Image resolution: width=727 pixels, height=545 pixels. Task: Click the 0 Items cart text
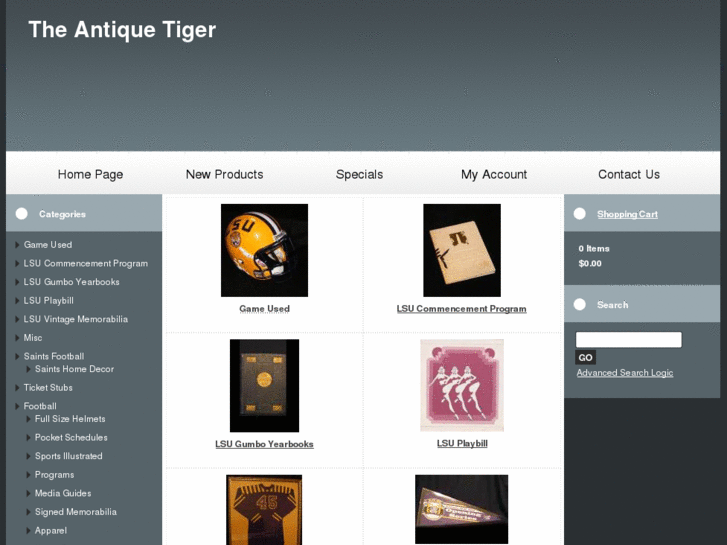[594, 249]
